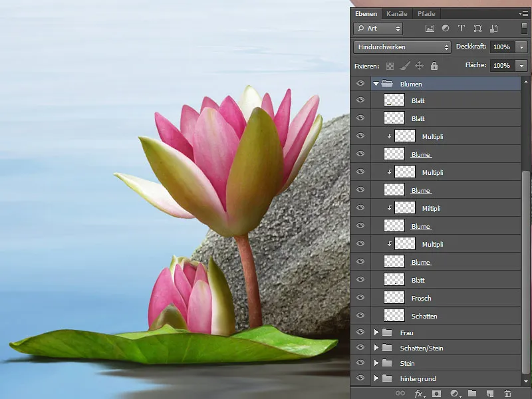Hide the Frosch layer
This screenshot has height=399, width=532.
click(x=360, y=297)
